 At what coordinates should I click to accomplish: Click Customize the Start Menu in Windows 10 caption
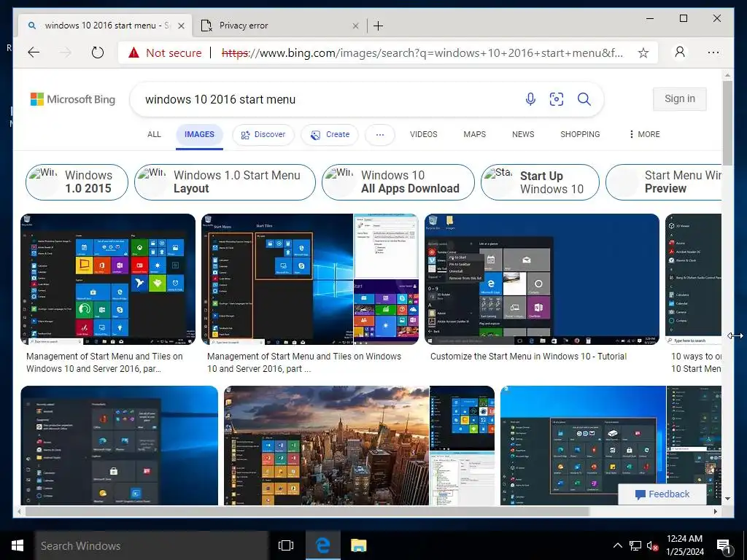(x=528, y=356)
